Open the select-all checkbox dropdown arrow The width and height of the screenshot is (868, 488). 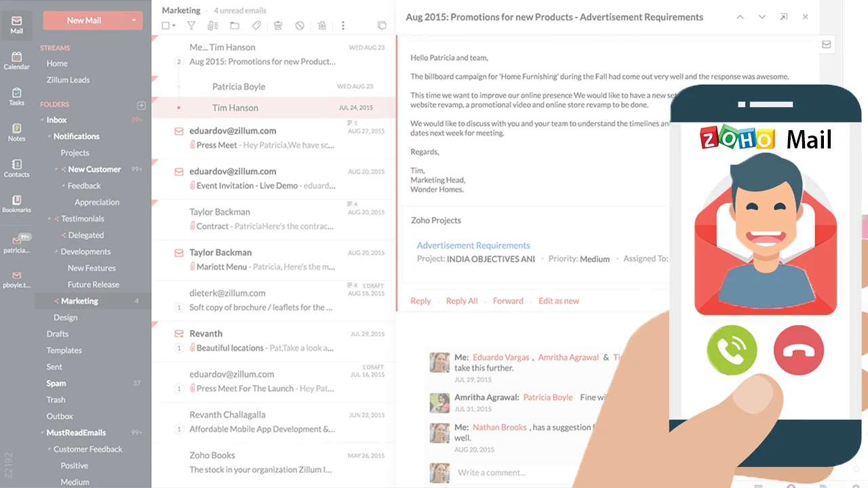click(x=174, y=26)
